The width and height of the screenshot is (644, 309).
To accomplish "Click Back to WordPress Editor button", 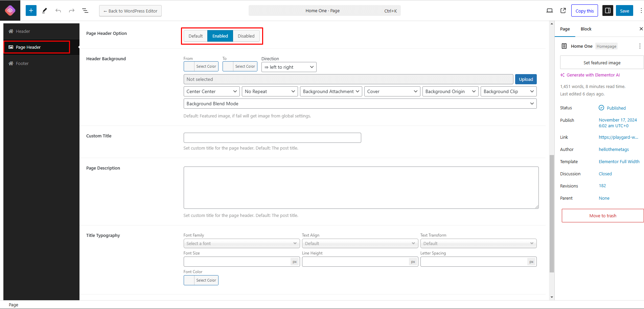I will click(130, 11).
